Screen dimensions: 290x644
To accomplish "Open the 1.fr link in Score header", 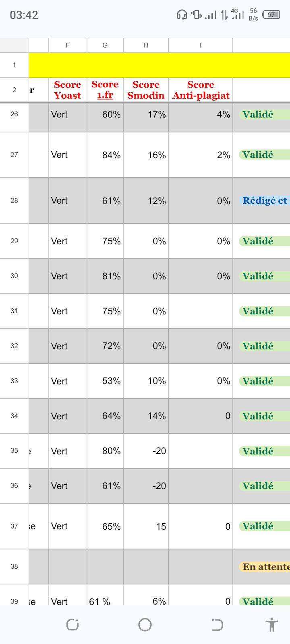I will tap(105, 95).
